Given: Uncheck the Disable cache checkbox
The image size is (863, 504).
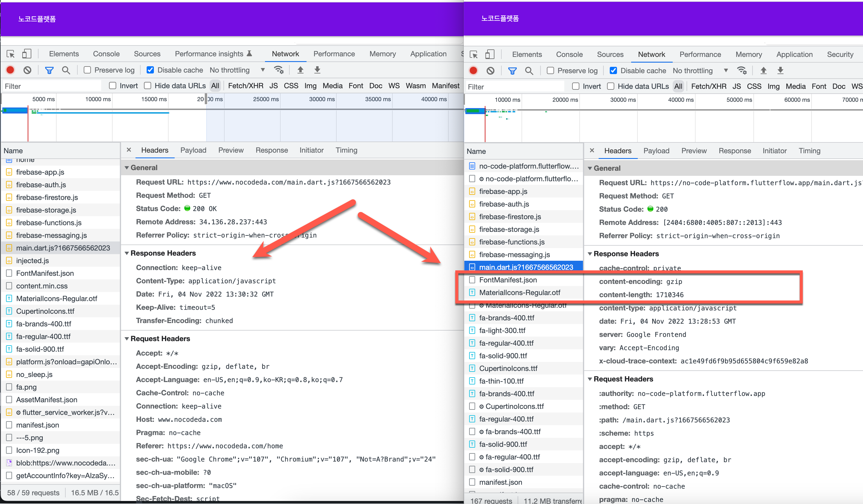Looking at the screenshot, I should click(x=150, y=70).
